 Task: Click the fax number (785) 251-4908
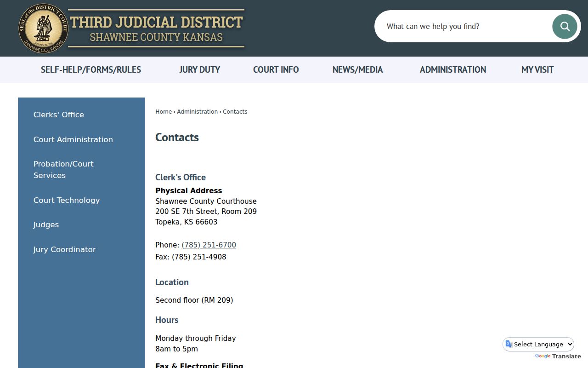(199, 257)
